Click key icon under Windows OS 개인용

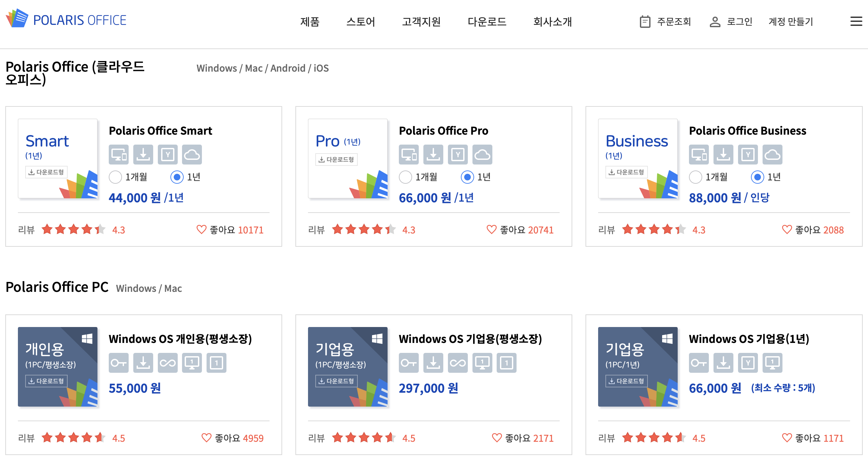[118, 362]
